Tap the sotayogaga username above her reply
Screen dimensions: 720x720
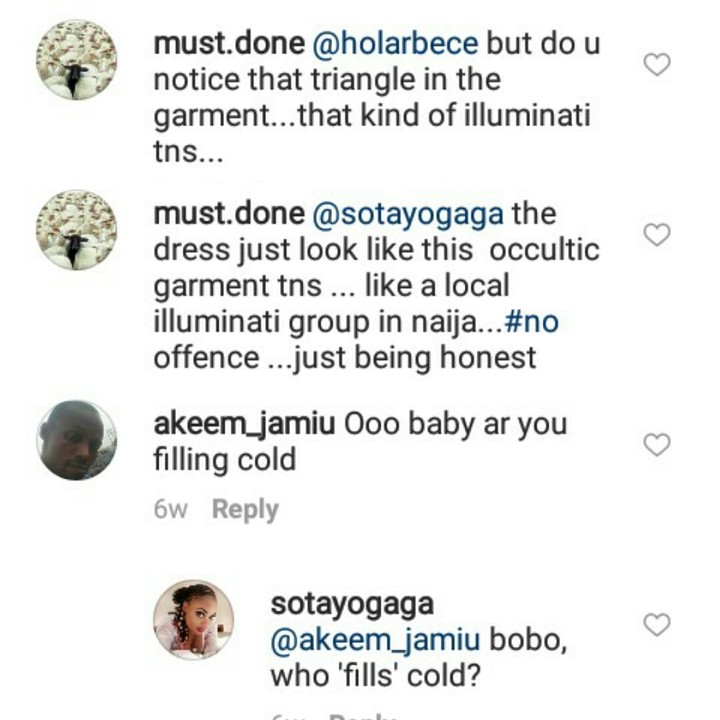352,605
